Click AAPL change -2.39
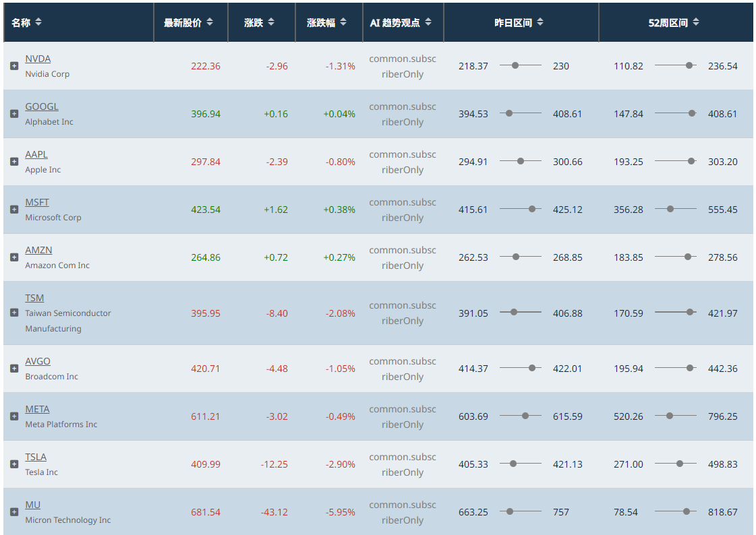The height and width of the screenshot is (535, 756). 277,162
